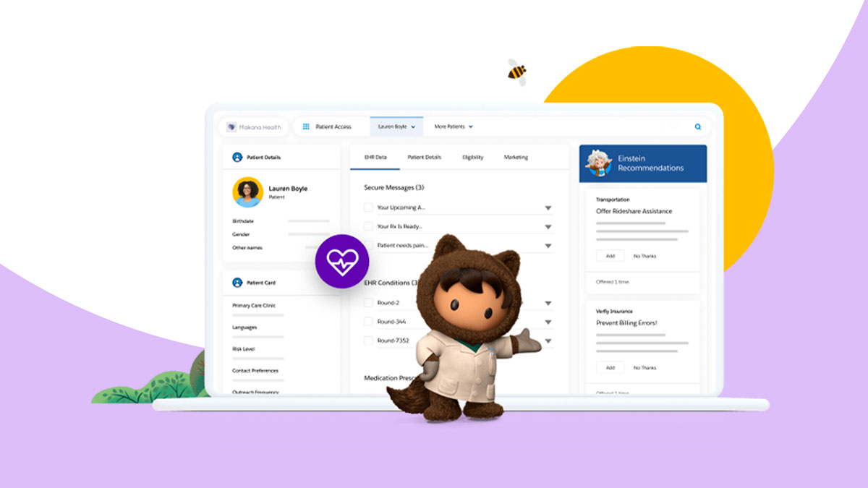Click the Lauren Boyle patient name

[288, 189]
